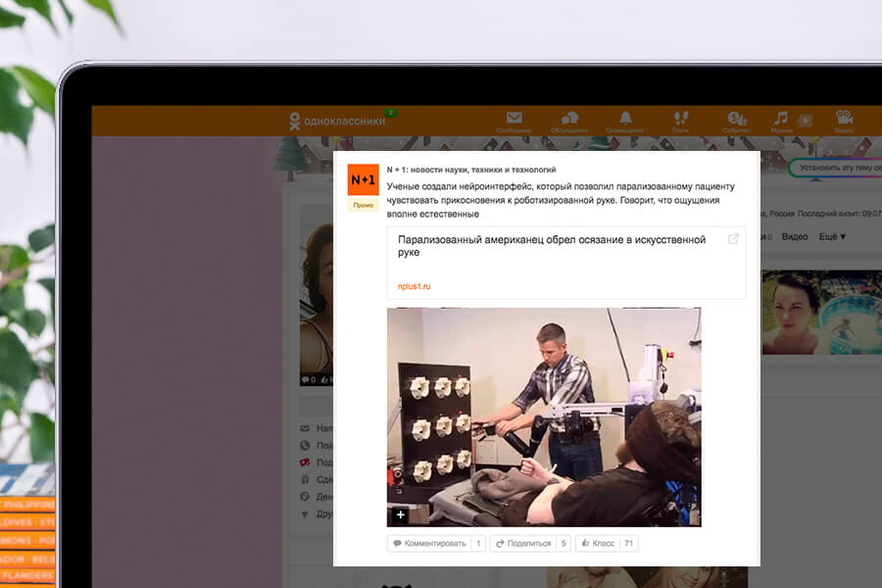Open the robotic arm article image

(x=544, y=416)
